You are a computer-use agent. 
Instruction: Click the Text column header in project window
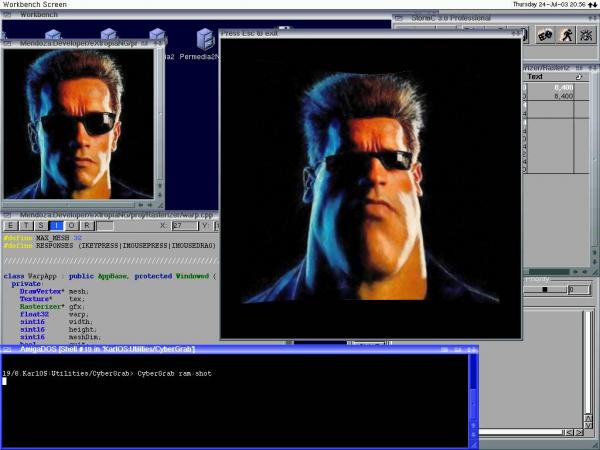tap(535, 77)
